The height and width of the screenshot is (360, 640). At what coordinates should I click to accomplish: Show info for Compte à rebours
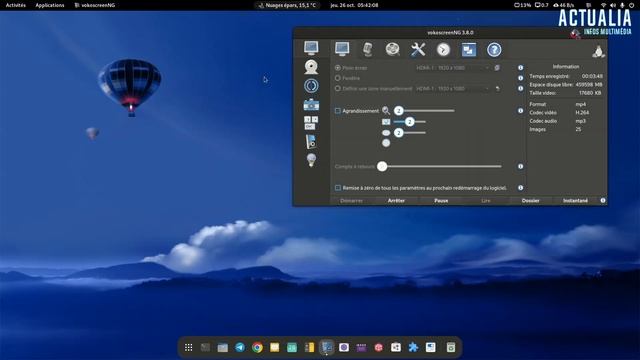[520, 167]
